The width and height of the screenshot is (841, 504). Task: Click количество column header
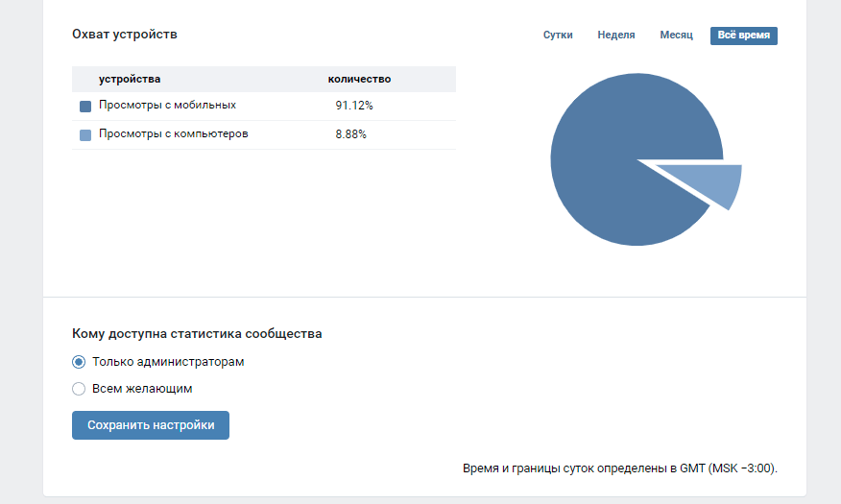tap(359, 79)
